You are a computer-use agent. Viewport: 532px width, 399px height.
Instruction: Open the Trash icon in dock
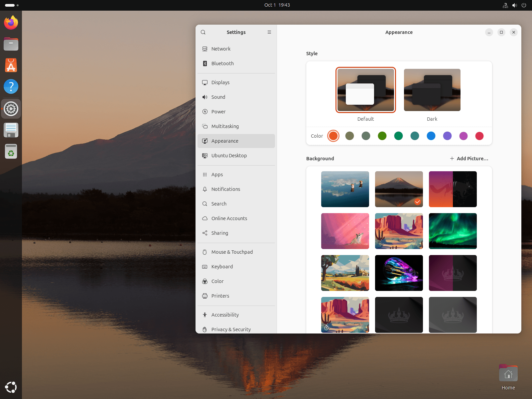[11, 152]
